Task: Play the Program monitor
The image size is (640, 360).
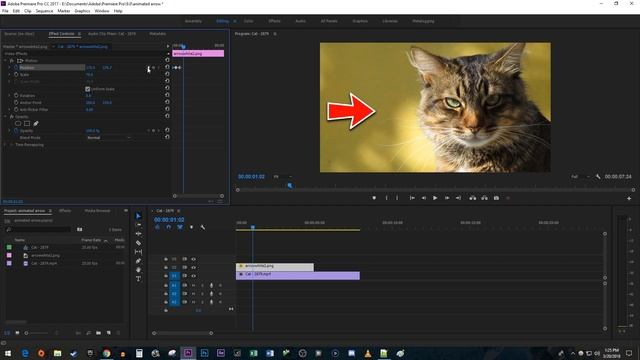Action: click(x=435, y=198)
